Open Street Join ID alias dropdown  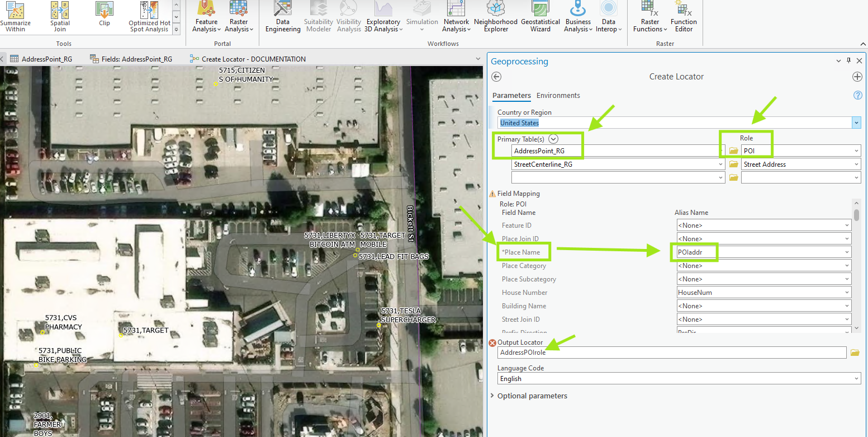click(847, 319)
